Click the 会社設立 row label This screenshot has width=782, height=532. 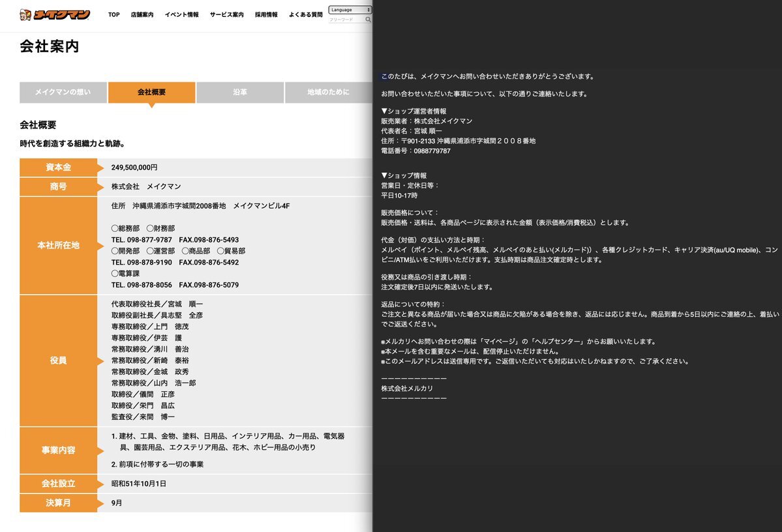58,484
